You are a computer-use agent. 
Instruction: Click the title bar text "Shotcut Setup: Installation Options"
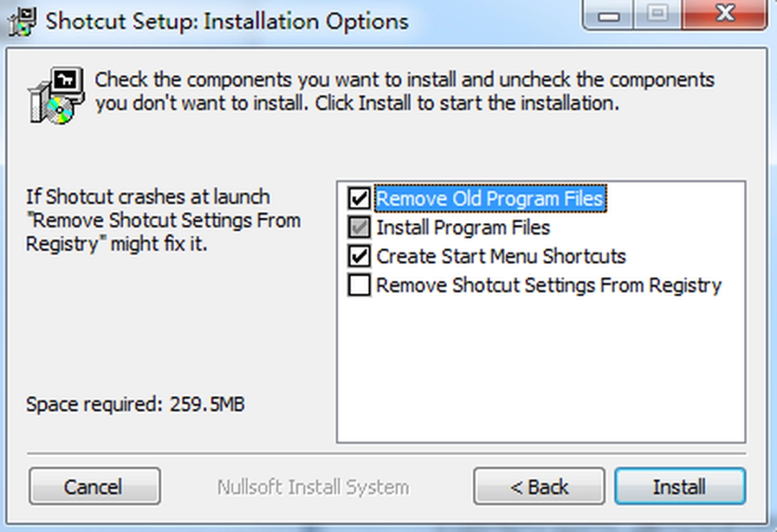pyautogui.click(x=227, y=20)
